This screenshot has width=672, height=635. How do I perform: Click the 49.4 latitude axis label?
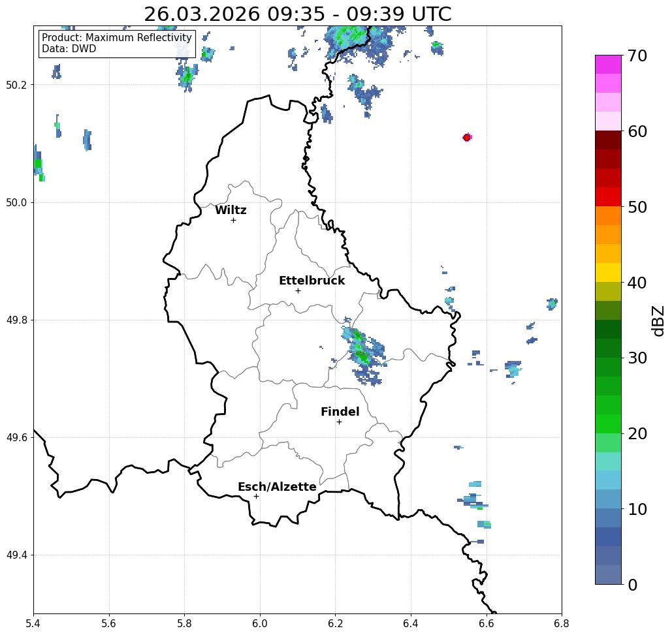click(x=16, y=555)
